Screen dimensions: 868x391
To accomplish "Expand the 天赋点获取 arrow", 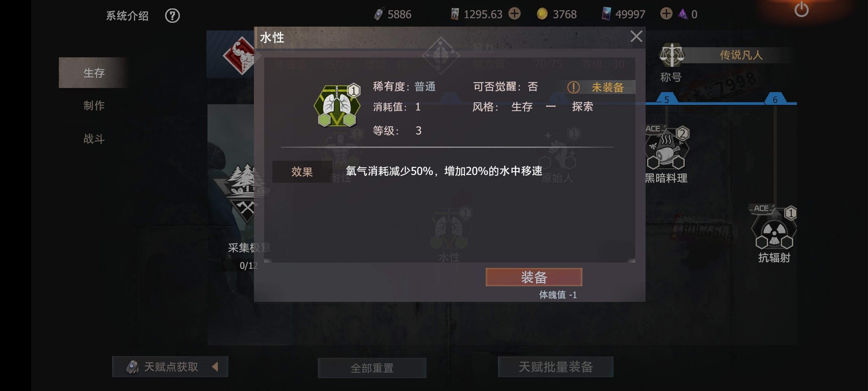I will 215,366.
